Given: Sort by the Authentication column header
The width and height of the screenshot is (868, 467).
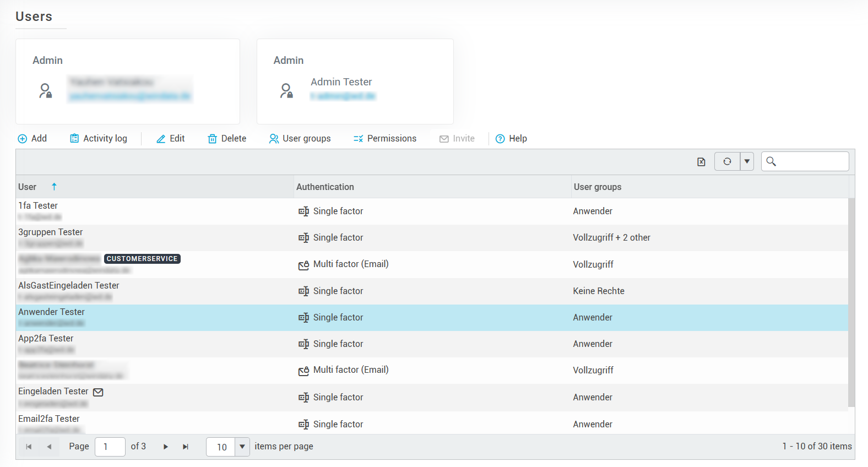Looking at the screenshot, I should click(x=325, y=187).
